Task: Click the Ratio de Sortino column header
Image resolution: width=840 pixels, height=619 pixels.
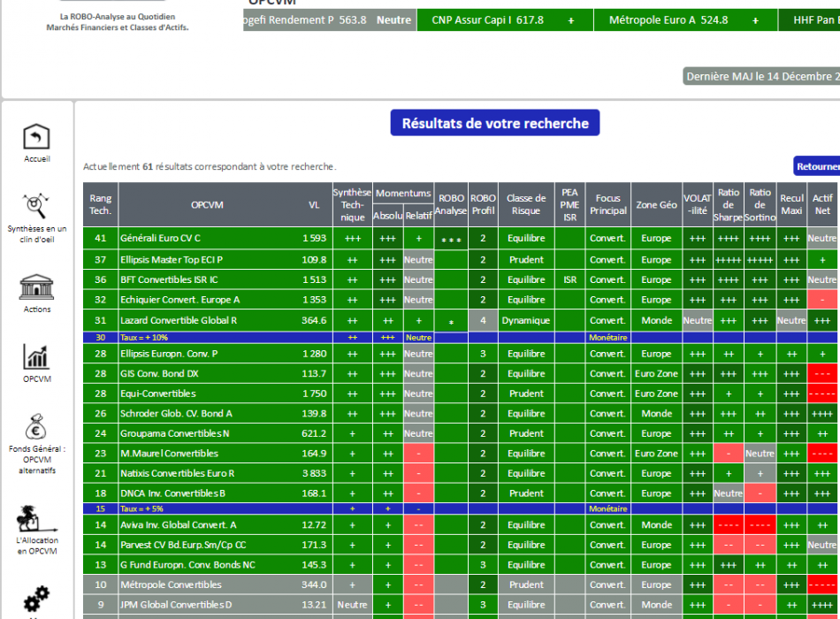Action: [x=760, y=205]
